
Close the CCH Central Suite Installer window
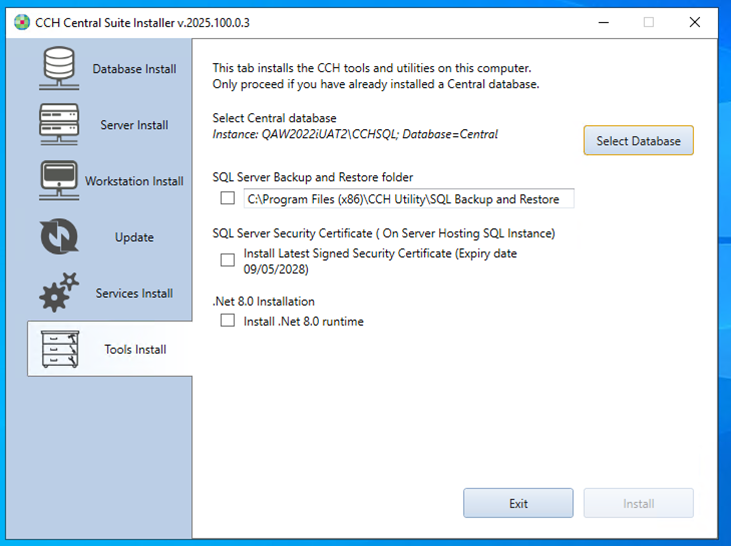pyautogui.click(x=695, y=22)
